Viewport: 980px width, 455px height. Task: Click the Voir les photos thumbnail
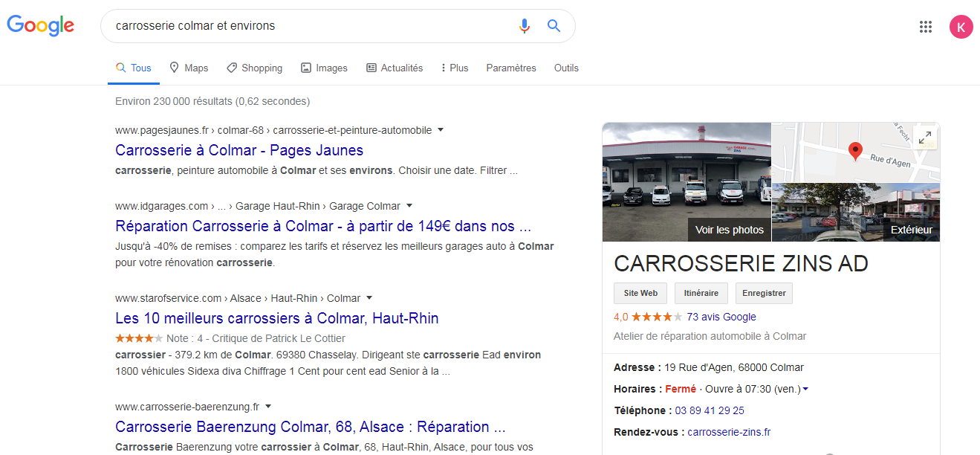pyautogui.click(x=687, y=182)
